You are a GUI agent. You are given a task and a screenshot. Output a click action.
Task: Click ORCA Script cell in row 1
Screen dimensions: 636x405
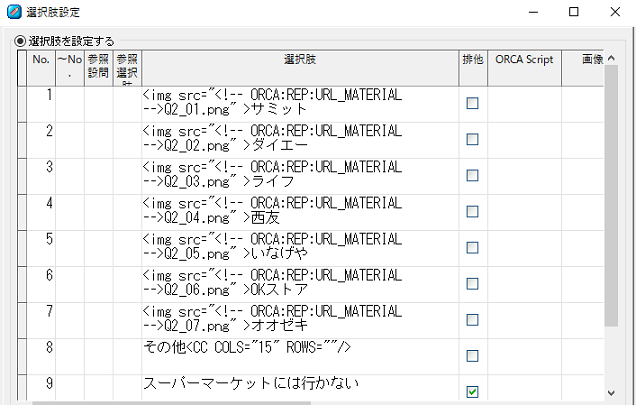point(524,104)
